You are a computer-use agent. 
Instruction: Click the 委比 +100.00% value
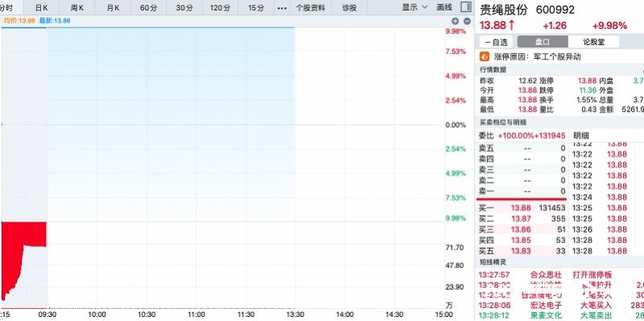coord(516,135)
